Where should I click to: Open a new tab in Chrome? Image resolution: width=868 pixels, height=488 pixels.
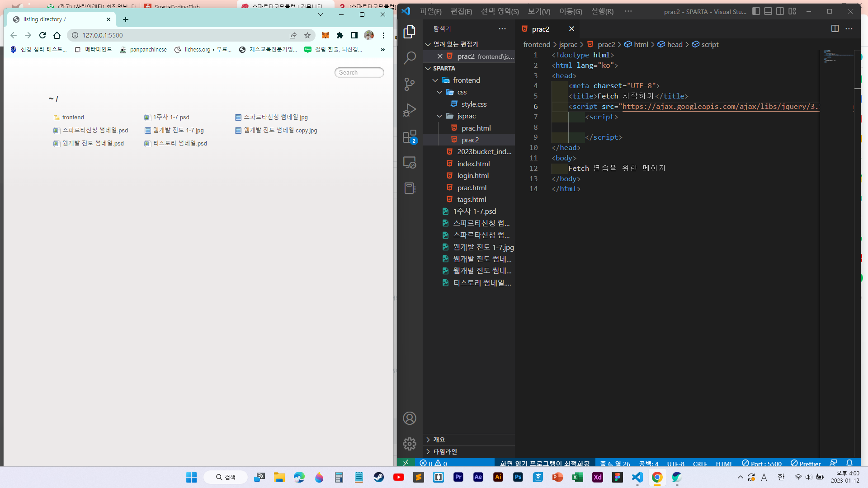pyautogui.click(x=126, y=19)
